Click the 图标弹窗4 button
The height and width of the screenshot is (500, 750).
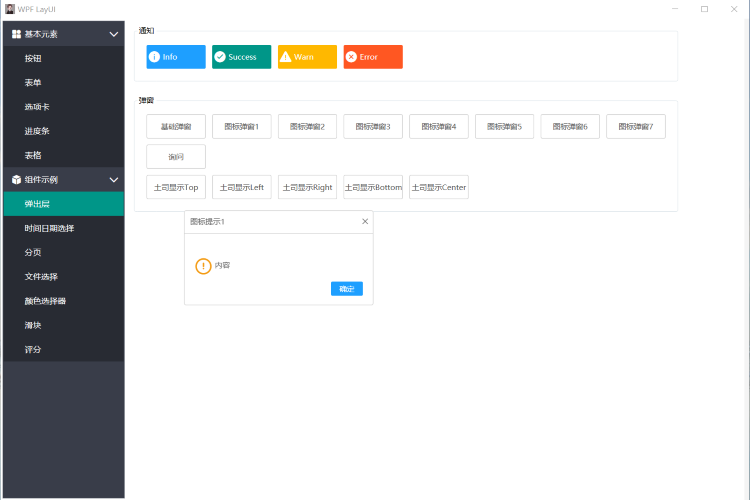pos(439,126)
